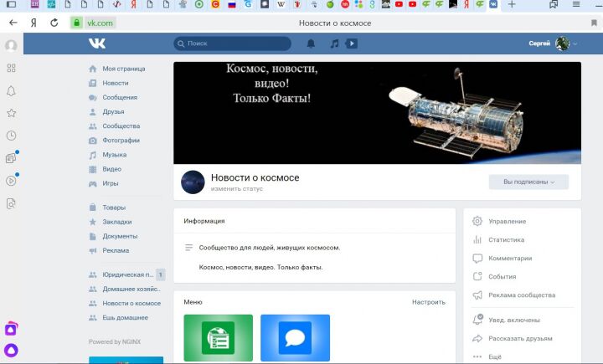Viewport: 603px width, 364px height.
Task: Open Комментарии in community actions
Action: (510, 259)
